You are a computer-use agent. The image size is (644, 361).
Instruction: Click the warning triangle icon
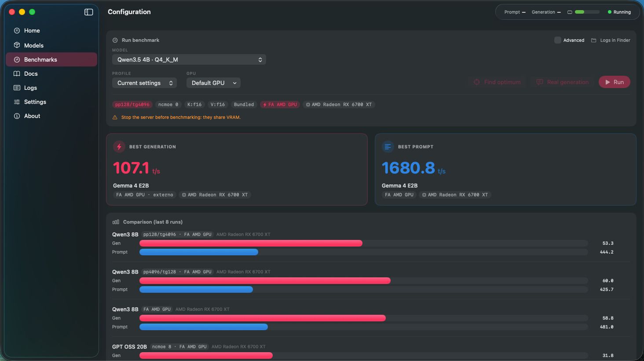pyautogui.click(x=115, y=118)
